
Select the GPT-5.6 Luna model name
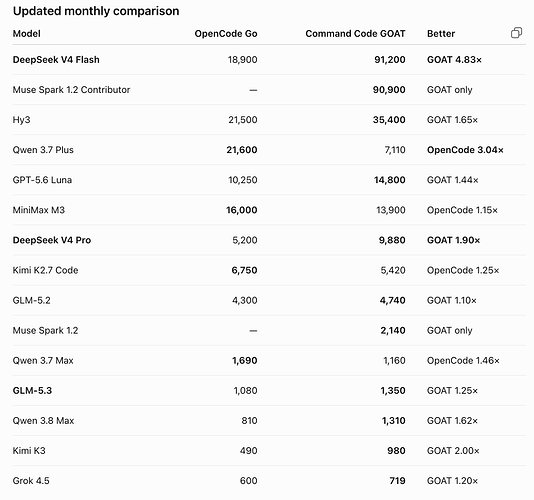point(42,180)
